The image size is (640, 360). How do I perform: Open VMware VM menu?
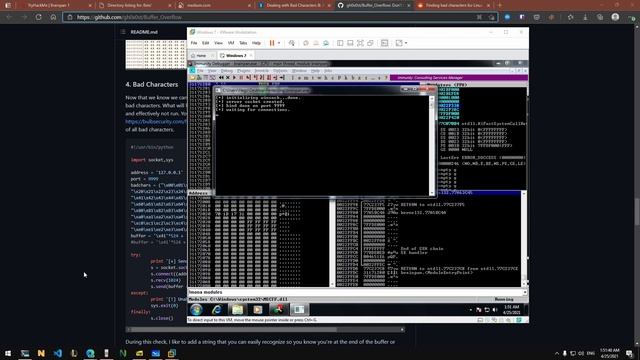(x=231, y=43)
